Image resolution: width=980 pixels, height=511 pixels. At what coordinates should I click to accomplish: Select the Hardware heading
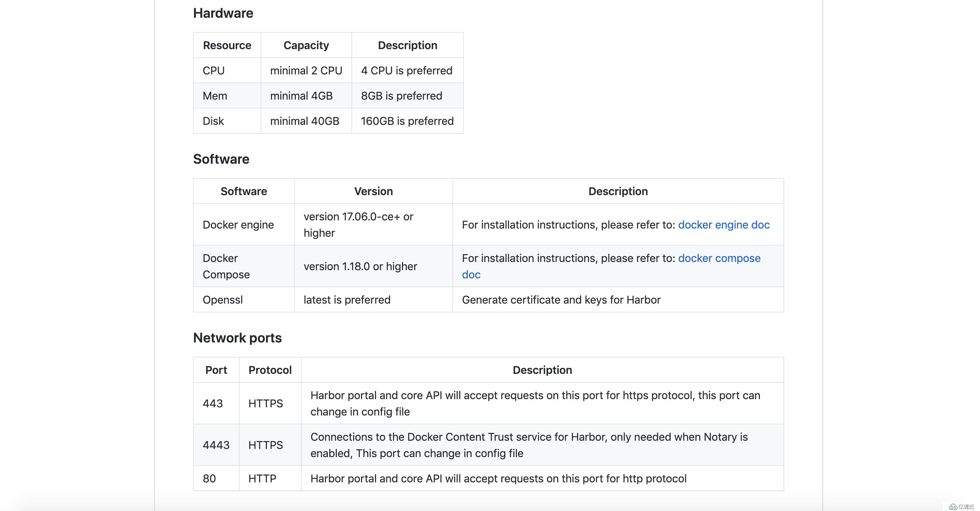pyautogui.click(x=223, y=13)
